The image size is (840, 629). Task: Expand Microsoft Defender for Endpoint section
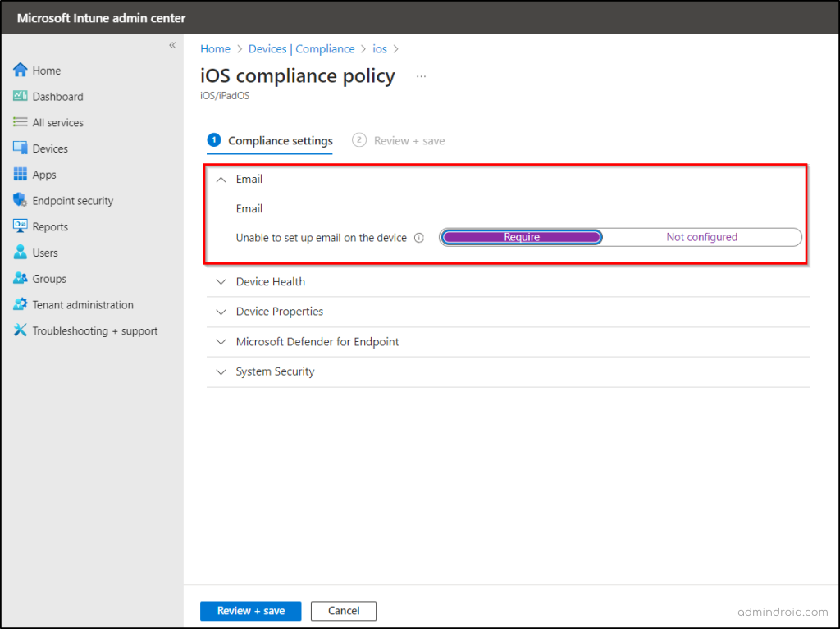tap(221, 342)
